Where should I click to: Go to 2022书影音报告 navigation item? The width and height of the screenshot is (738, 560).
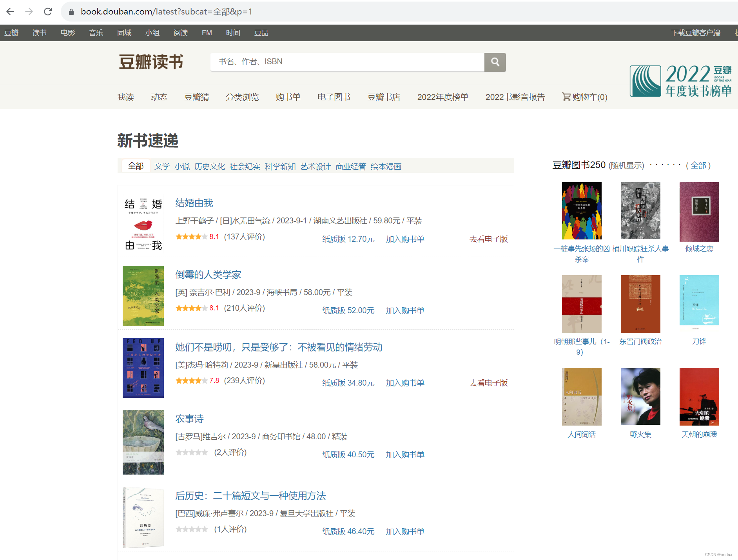[x=515, y=97]
